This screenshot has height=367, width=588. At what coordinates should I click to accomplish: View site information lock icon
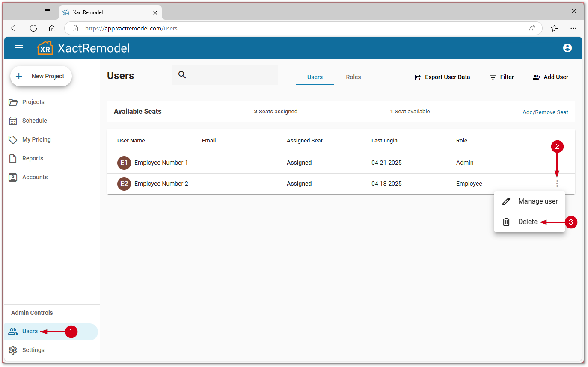coord(75,28)
